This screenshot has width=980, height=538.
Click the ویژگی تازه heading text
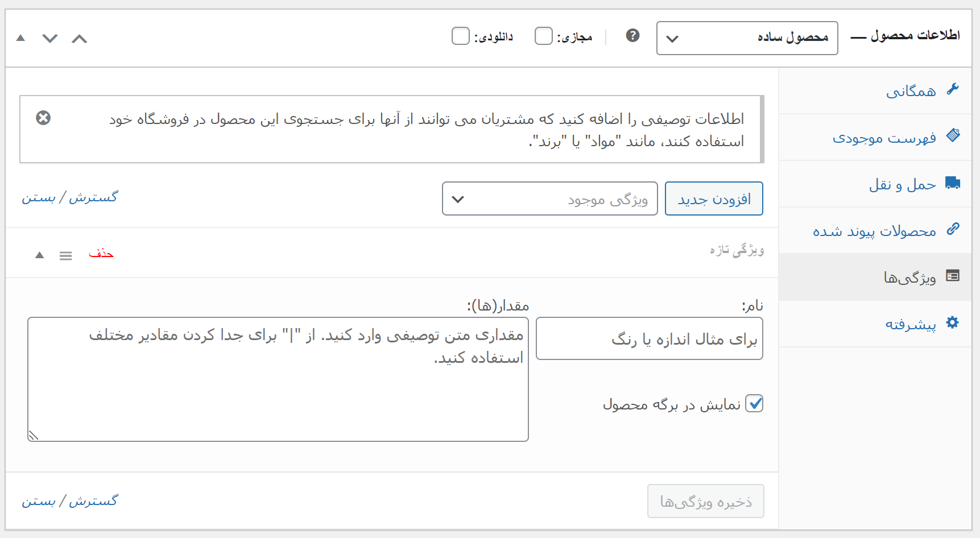(x=737, y=250)
